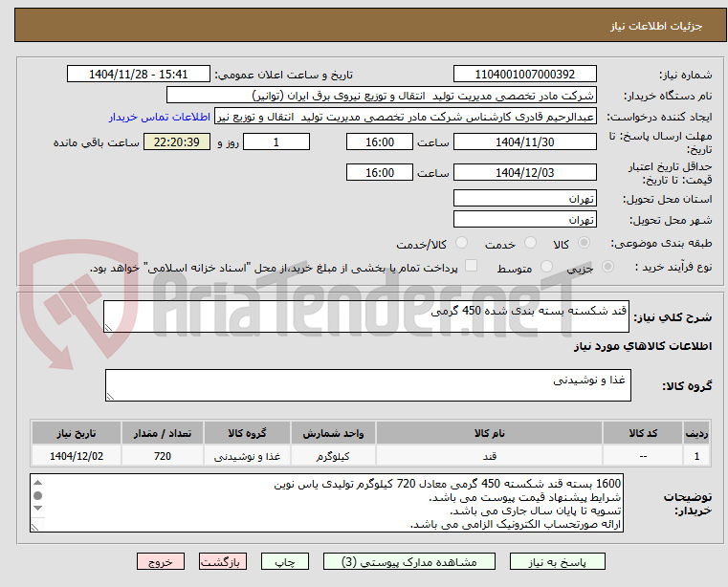Click scroll down arrow in buyer notes
This screenshot has width=728, height=587.
click(x=38, y=508)
